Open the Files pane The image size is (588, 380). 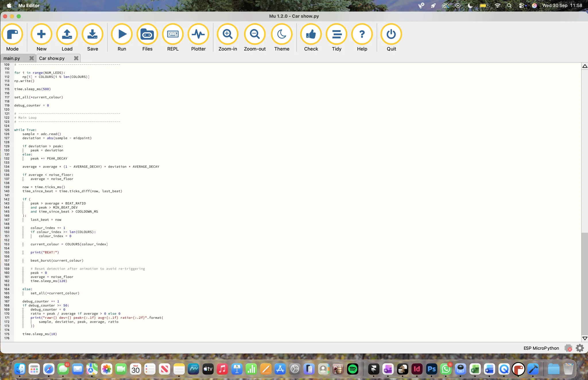tap(147, 37)
